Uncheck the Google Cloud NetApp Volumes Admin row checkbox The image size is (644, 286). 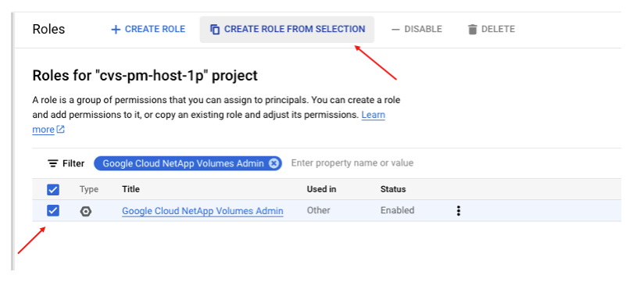53,211
